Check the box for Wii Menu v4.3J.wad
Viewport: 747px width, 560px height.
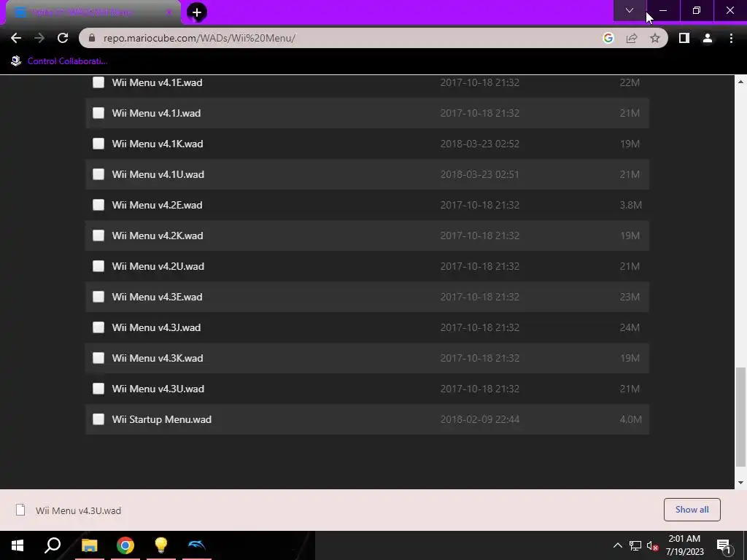click(98, 327)
